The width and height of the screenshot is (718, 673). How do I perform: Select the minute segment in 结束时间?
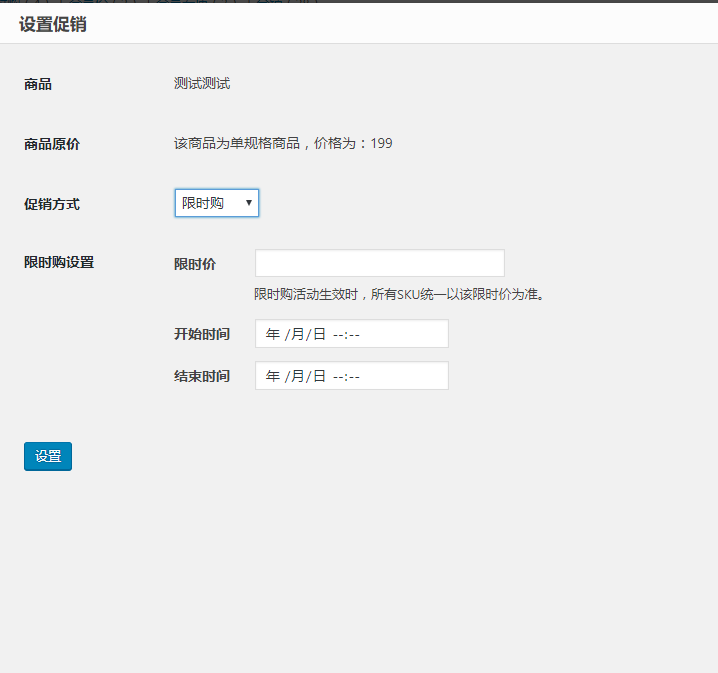[353, 376]
